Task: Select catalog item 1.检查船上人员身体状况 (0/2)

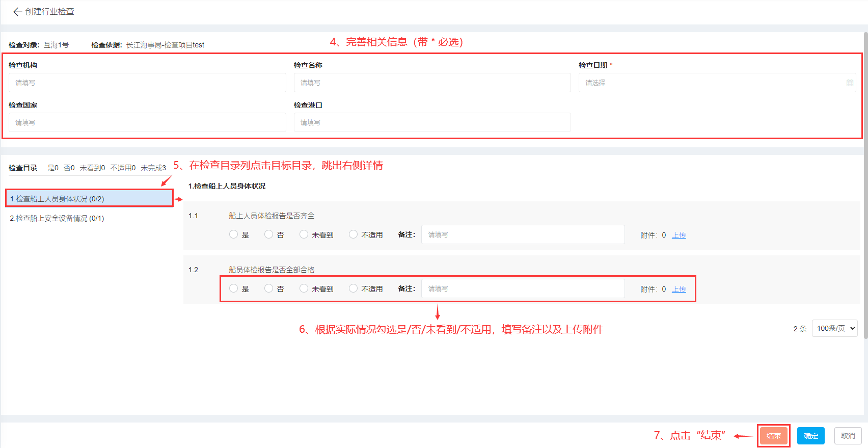Action: pos(90,199)
